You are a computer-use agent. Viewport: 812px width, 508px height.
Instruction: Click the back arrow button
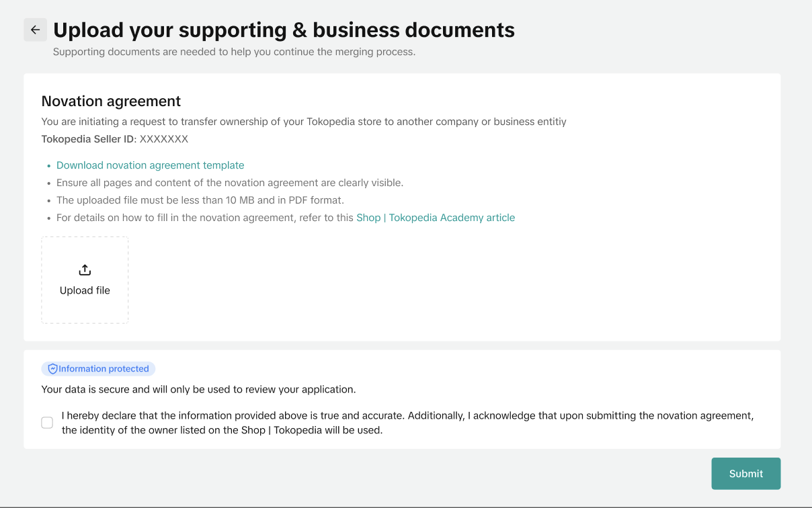coord(35,30)
